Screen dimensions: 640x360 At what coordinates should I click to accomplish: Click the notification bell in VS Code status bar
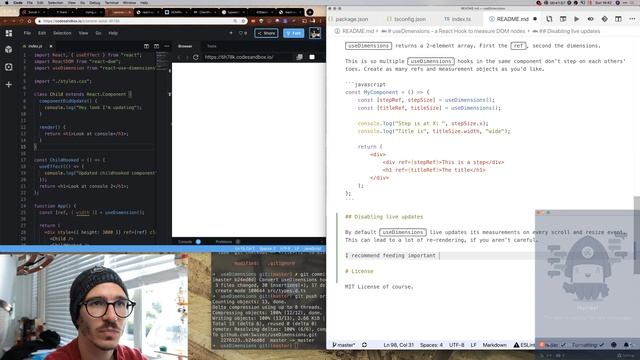coord(626,345)
